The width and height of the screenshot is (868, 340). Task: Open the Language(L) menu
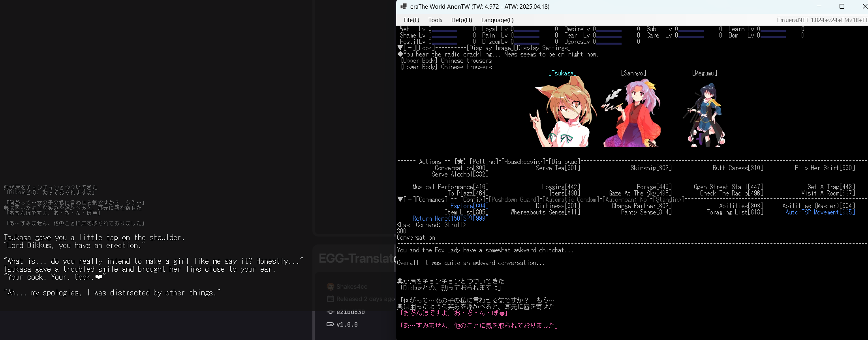coord(497,20)
